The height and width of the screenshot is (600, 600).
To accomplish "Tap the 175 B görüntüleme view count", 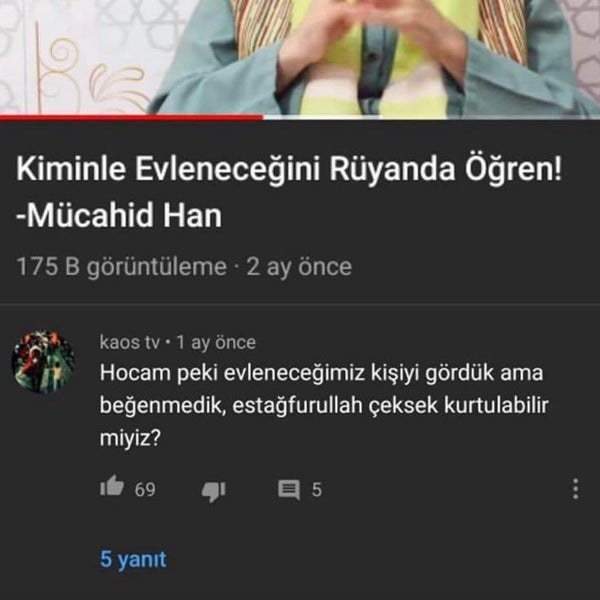I will (121, 267).
